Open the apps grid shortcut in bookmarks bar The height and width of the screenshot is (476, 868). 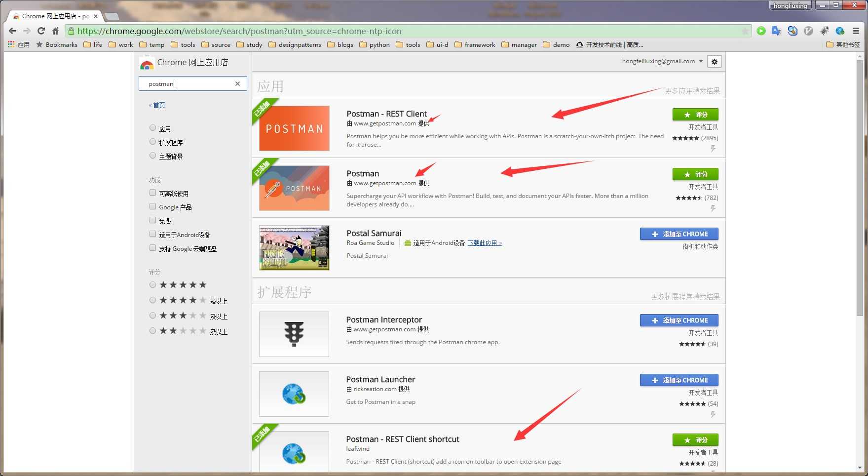click(x=11, y=44)
